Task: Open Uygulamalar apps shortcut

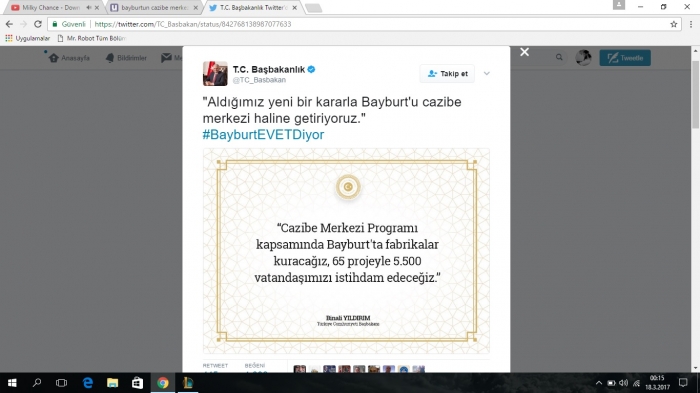Action: (28, 38)
